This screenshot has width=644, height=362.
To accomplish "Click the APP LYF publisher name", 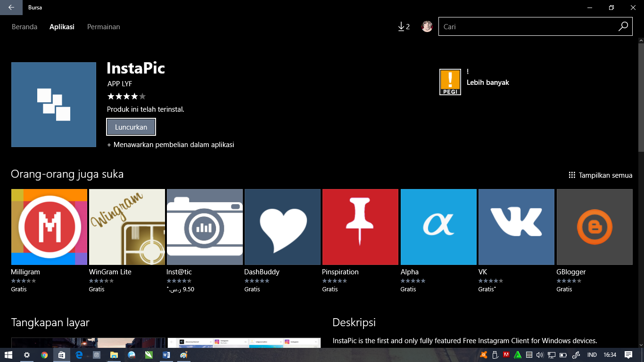I will (x=120, y=84).
